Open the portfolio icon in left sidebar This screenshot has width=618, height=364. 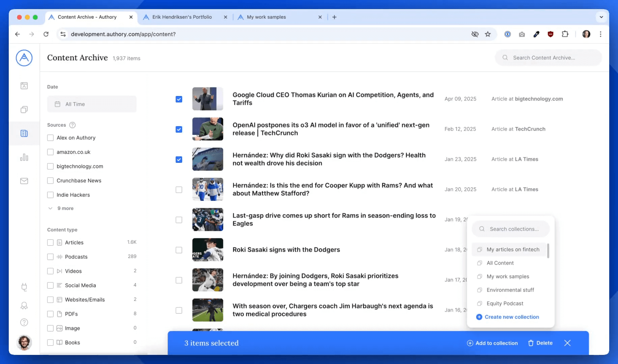click(24, 86)
